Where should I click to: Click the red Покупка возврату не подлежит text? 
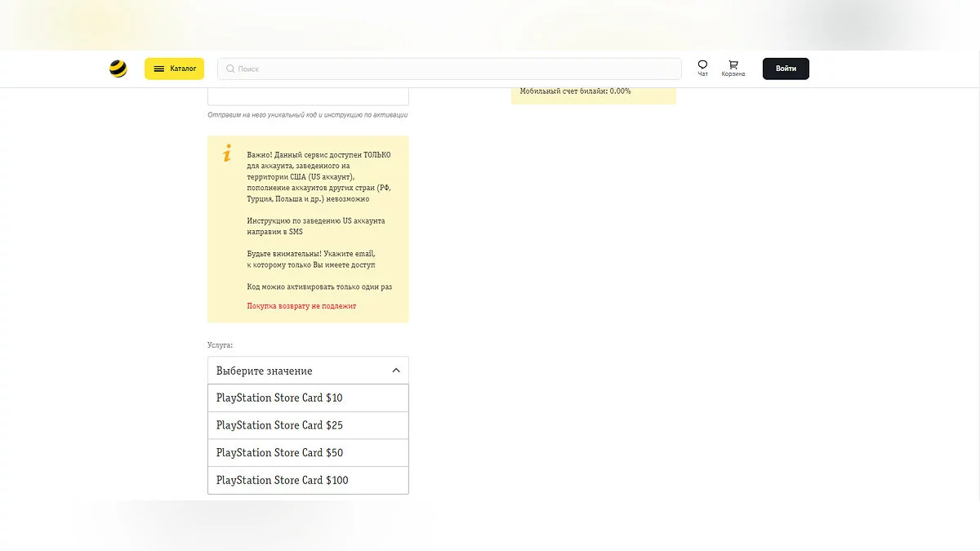pos(301,306)
